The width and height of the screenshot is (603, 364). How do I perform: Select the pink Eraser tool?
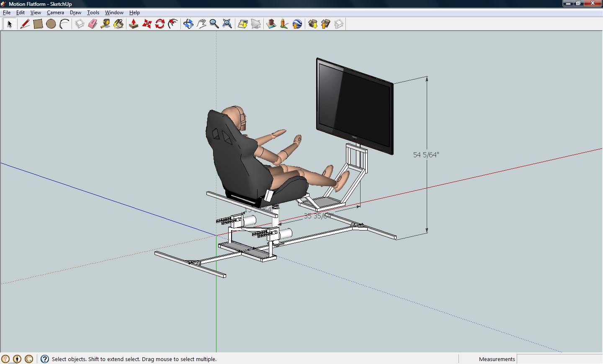coord(93,24)
